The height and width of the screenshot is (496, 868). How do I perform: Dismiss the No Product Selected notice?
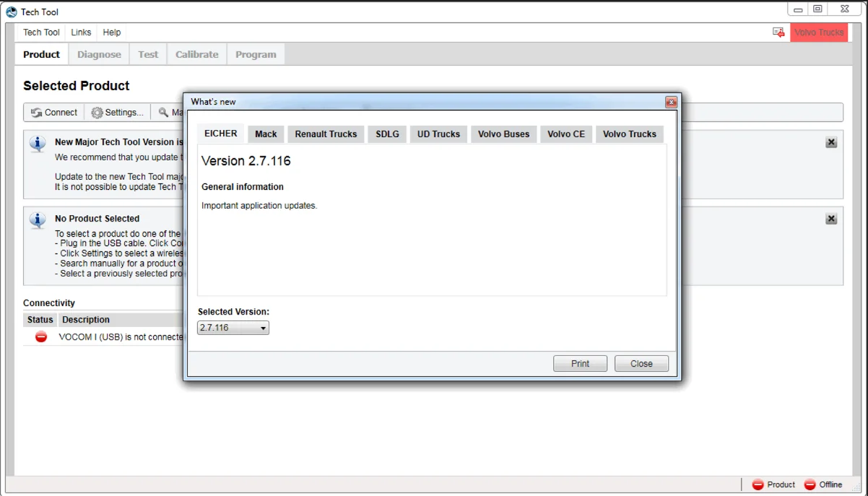pyautogui.click(x=831, y=219)
